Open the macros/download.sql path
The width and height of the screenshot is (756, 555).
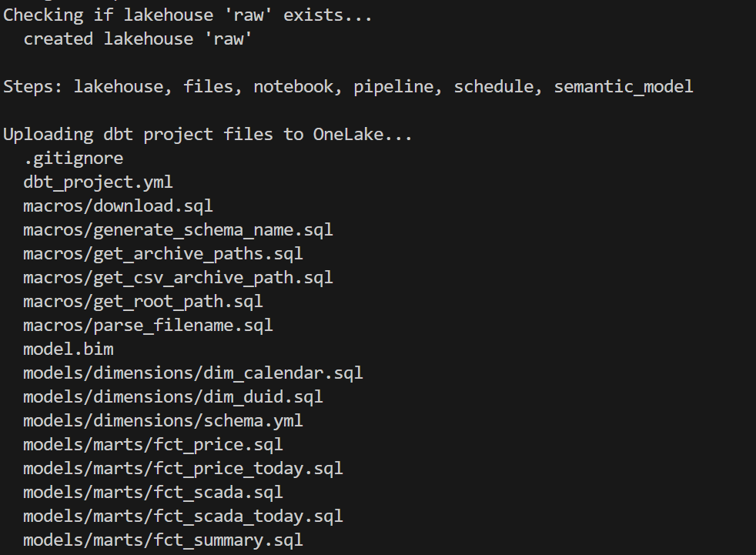[118, 206]
